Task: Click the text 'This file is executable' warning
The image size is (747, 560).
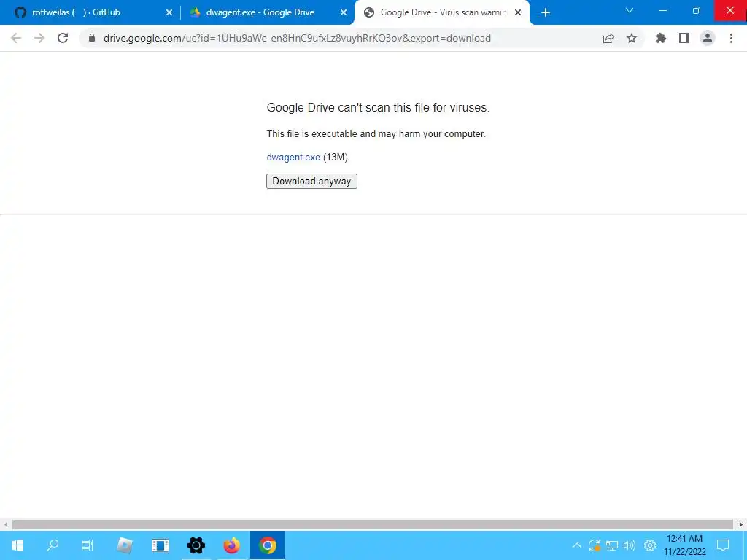Action: tap(376, 134)
